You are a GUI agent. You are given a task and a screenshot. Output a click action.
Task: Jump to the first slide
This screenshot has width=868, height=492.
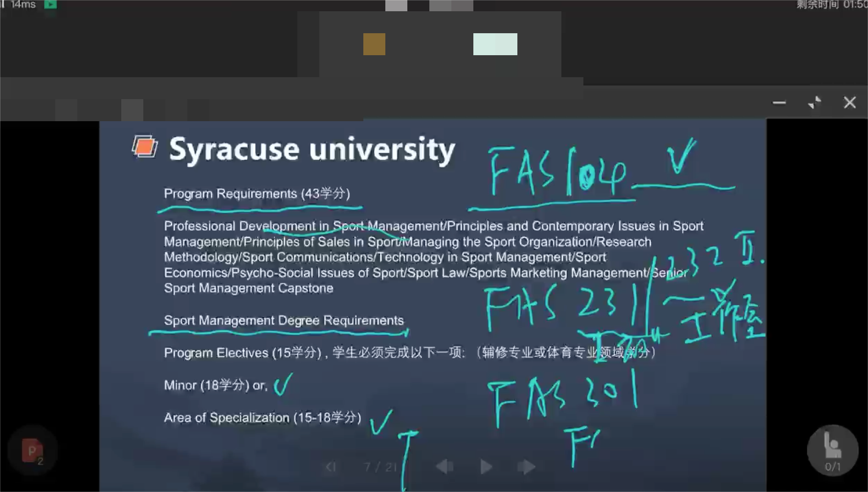[331, 467]
